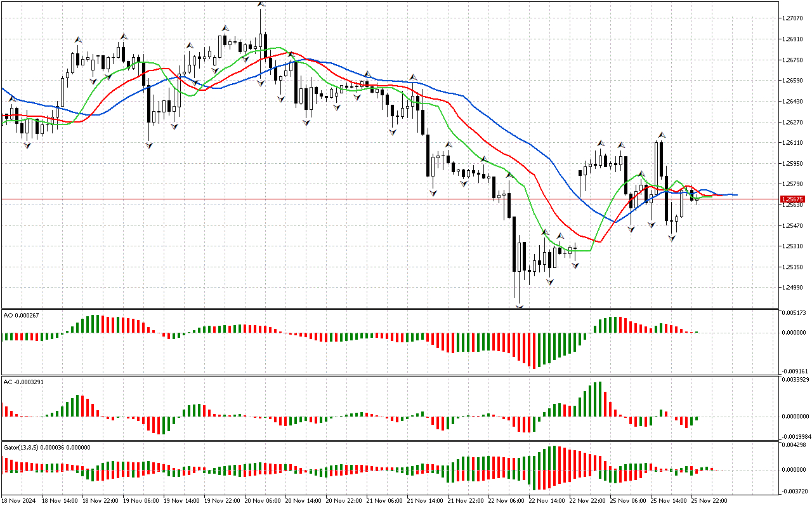Click the 0.004298 Gator scale value

click(x=794, y=445)
